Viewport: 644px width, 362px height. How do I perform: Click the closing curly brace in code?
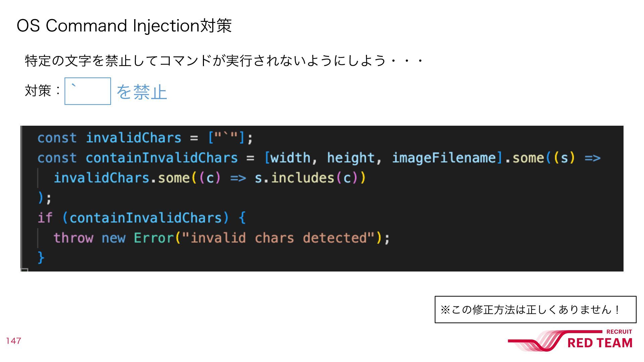pos(41,257)
